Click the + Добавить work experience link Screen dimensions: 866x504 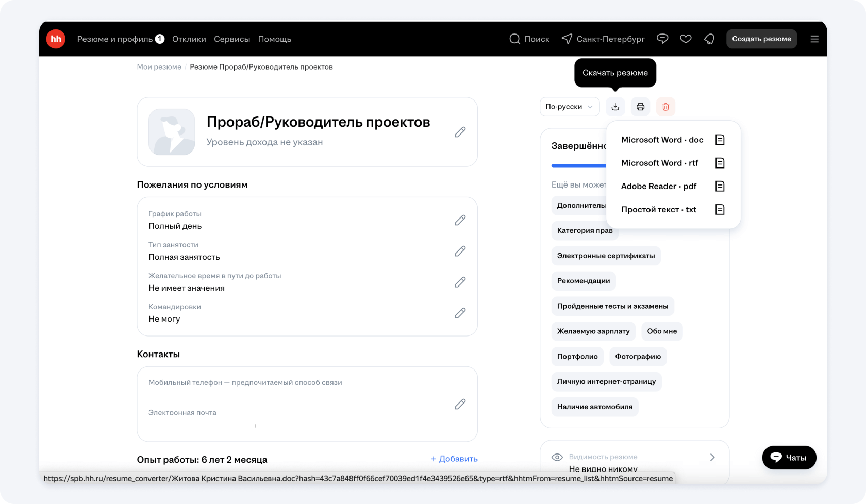tap(454, 459)
